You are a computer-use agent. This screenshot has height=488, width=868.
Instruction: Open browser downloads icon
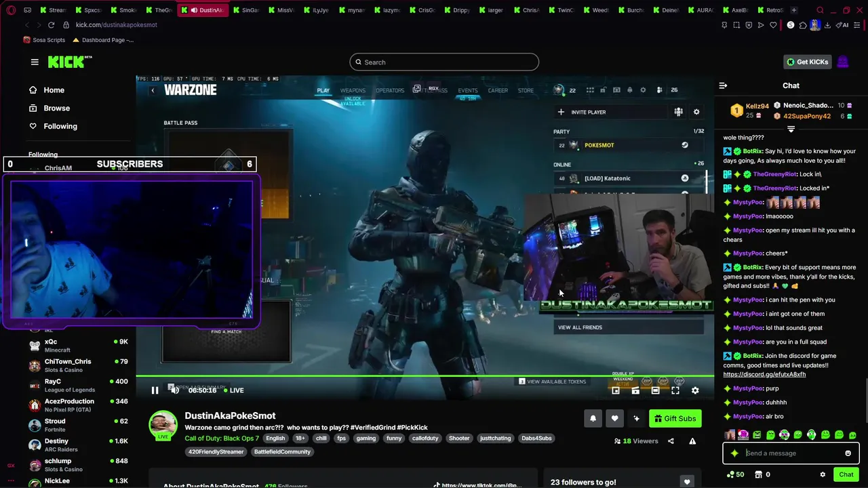[827, 25]
